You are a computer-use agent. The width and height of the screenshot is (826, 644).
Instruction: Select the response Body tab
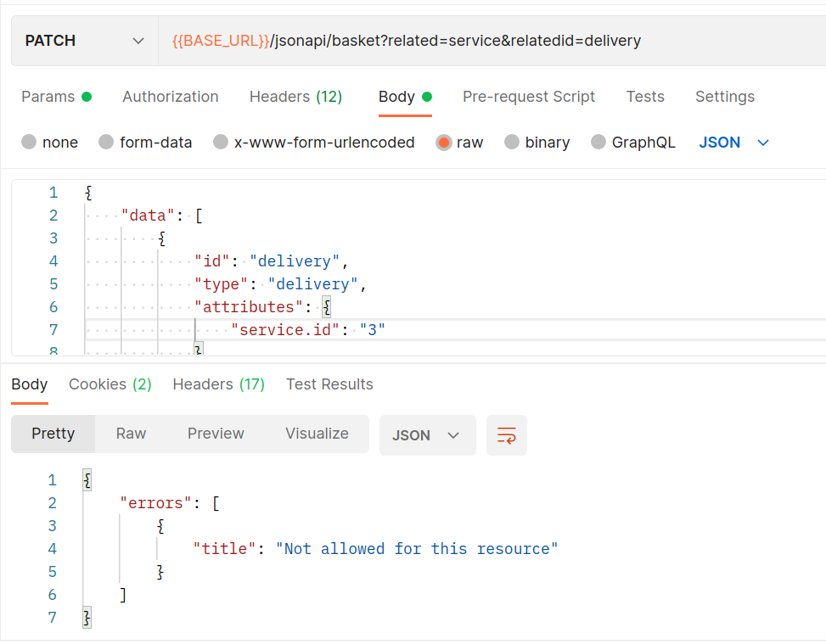30,384
